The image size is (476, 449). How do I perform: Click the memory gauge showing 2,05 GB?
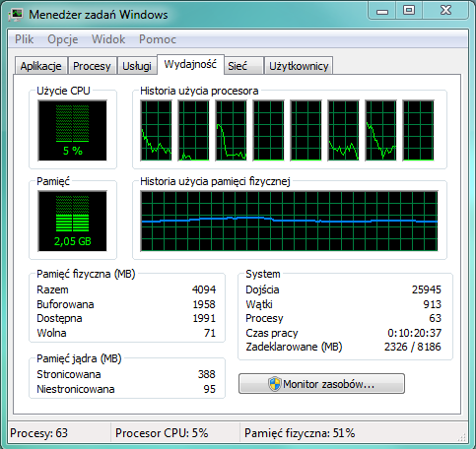click(72, 221)
